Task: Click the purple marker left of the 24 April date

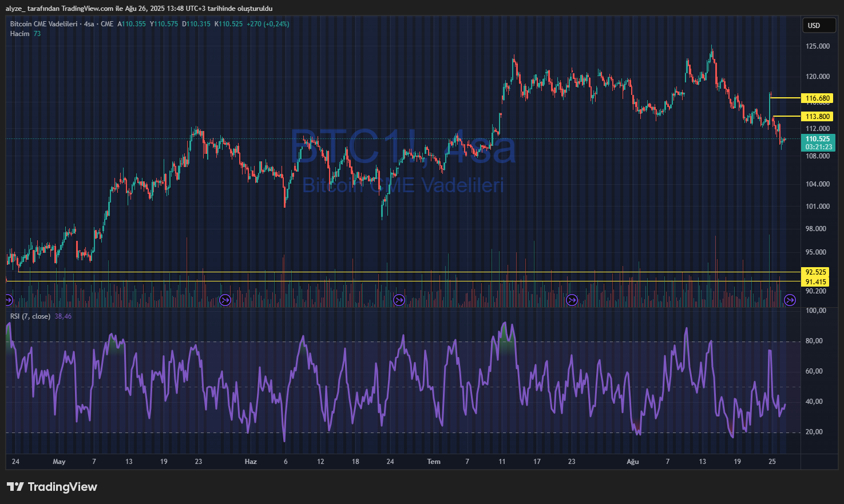Action: coord(8,300)
